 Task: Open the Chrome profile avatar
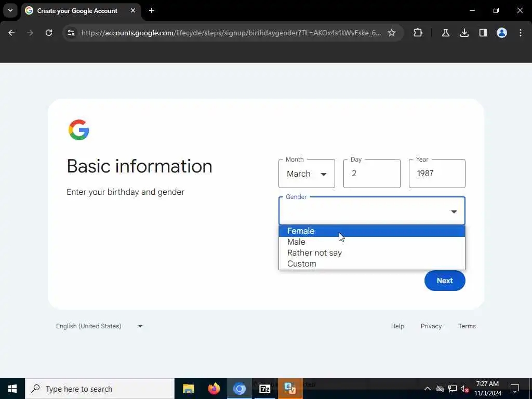pyautogui.click(x=502, y=33)
